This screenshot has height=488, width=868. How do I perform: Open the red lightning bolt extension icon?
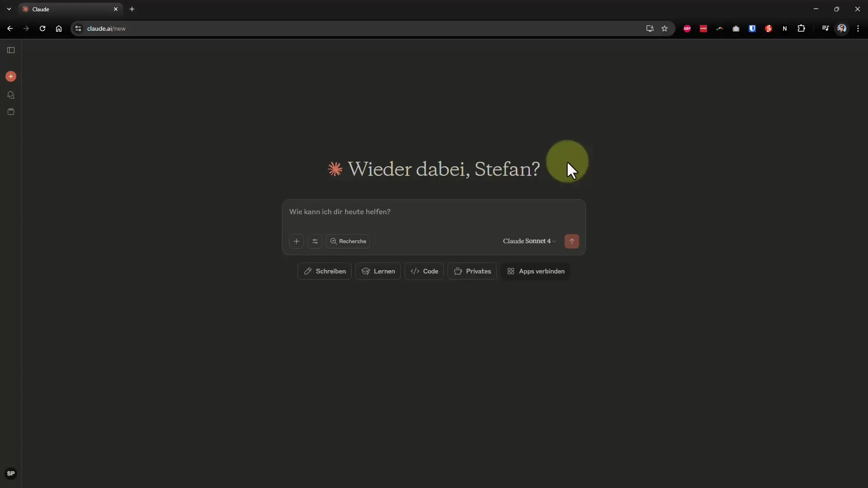pyautogui.click(x=769, y=28)
